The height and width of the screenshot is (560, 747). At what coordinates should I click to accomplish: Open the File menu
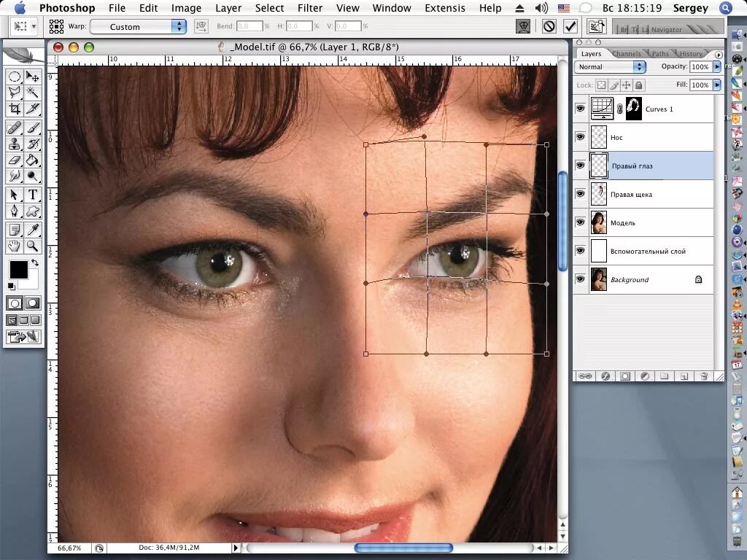click(117, 8)
